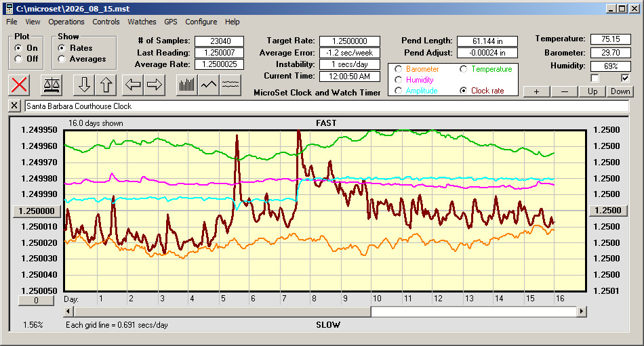The height and width of the screenshot is (346, 644).
Task: Click the MicroSet app icon in title bar
Action: coord(9,9)
